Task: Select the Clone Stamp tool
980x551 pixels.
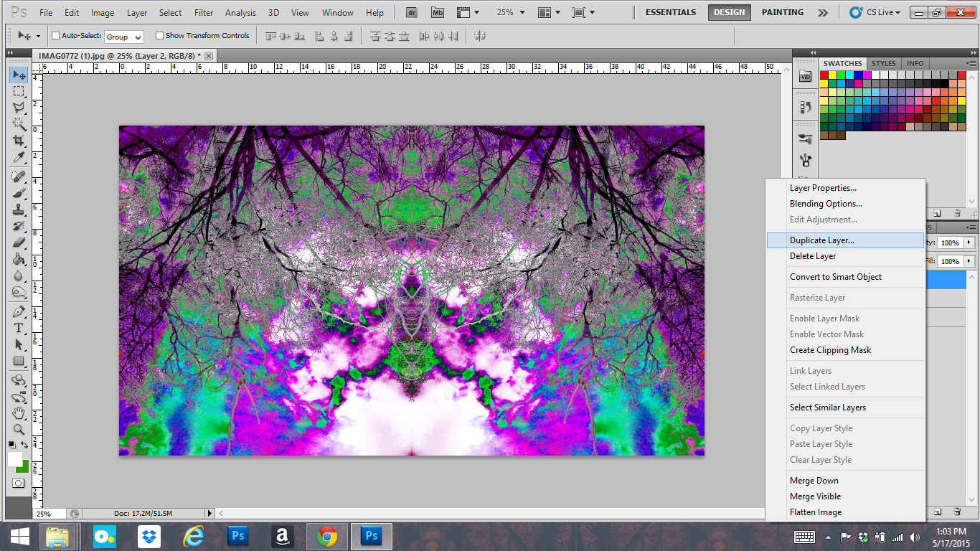Action: 19,209
